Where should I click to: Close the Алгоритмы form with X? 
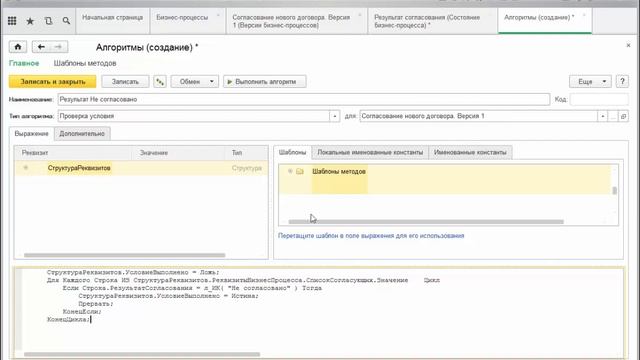pos(628,45)
